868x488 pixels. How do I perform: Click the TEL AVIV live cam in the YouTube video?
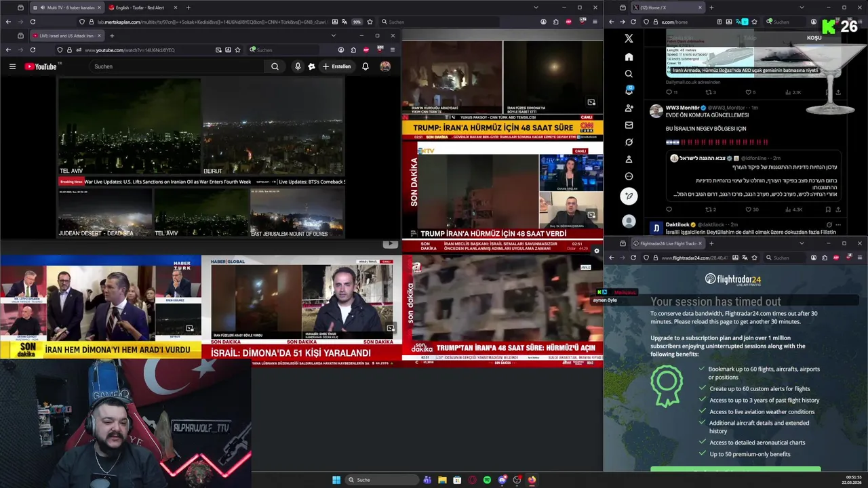[x=129, y=127]
